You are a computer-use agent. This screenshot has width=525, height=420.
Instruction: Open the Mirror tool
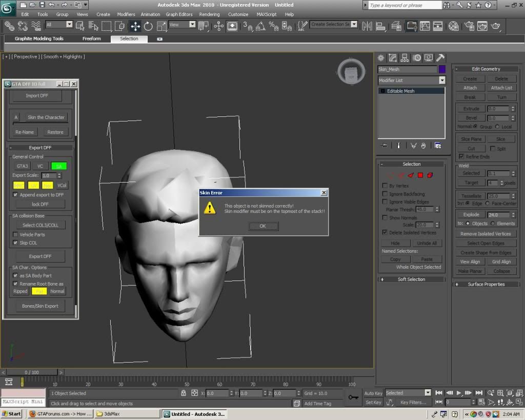click(x=367, y=26)
